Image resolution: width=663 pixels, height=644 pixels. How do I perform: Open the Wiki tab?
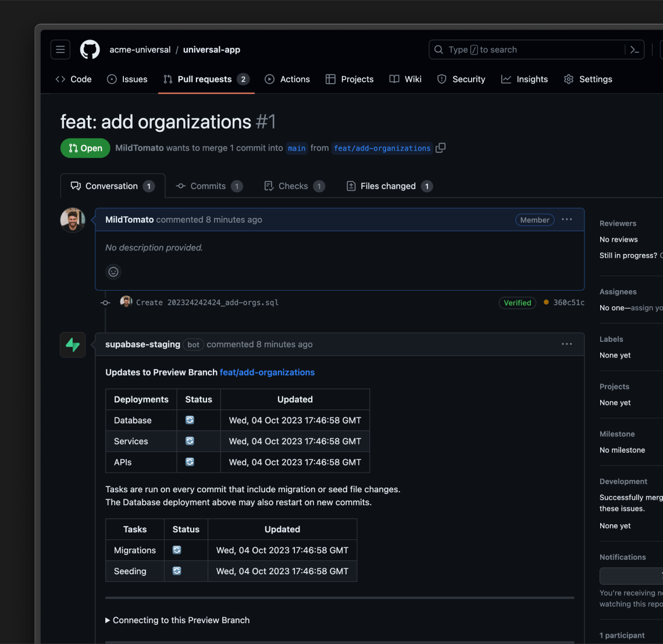405,79
